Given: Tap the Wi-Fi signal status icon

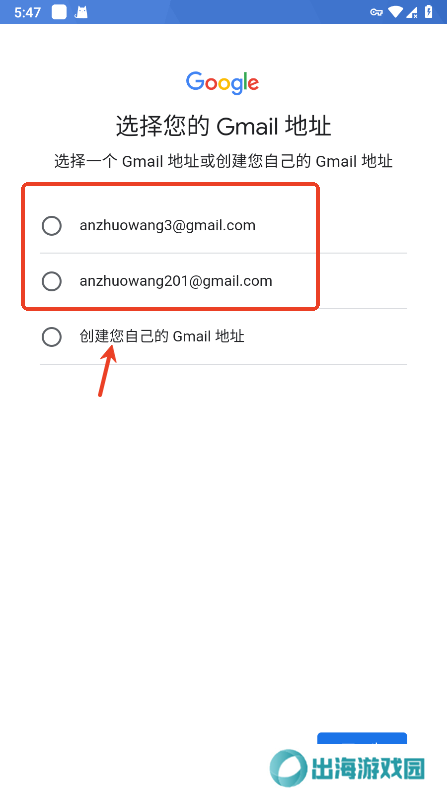Looking at the screenshot, I should 395,12.
